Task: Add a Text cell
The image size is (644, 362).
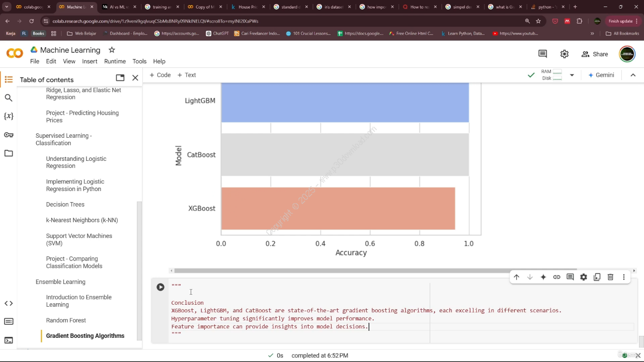Action: pyautogui.click(x=187, y=75)
